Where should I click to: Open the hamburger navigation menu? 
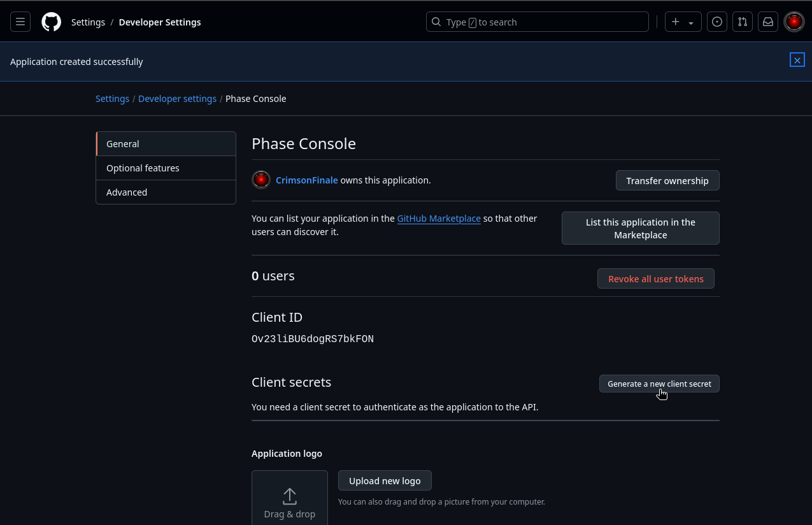20,22
